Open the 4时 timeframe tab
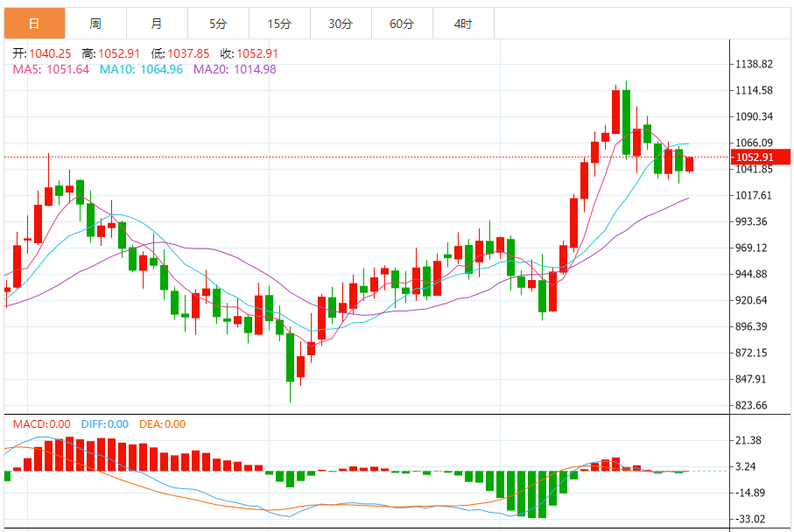The height and width of the screenshot is (532, 794). [x=463, y=24]
